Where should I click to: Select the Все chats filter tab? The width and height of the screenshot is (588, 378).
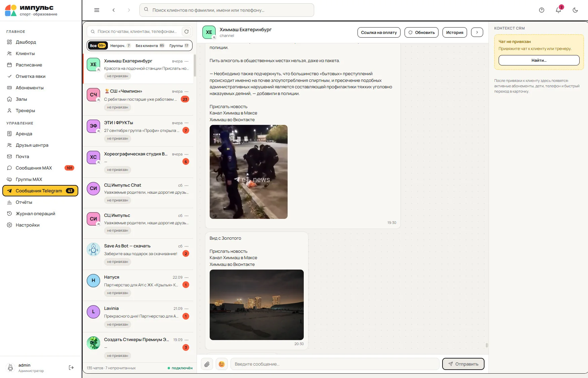pos(97,46)
